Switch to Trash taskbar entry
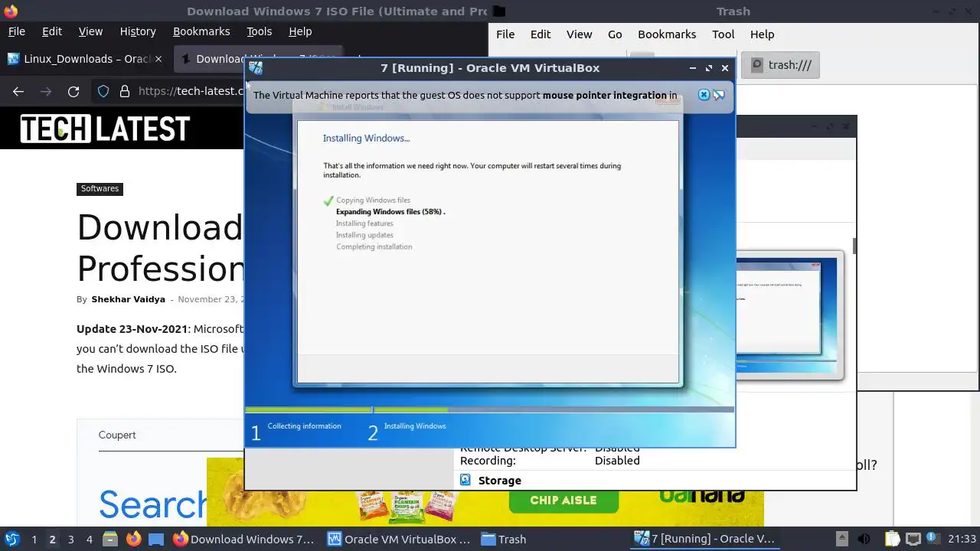The width and height of the screenshot is (980, 551). [x=503, y=539]
